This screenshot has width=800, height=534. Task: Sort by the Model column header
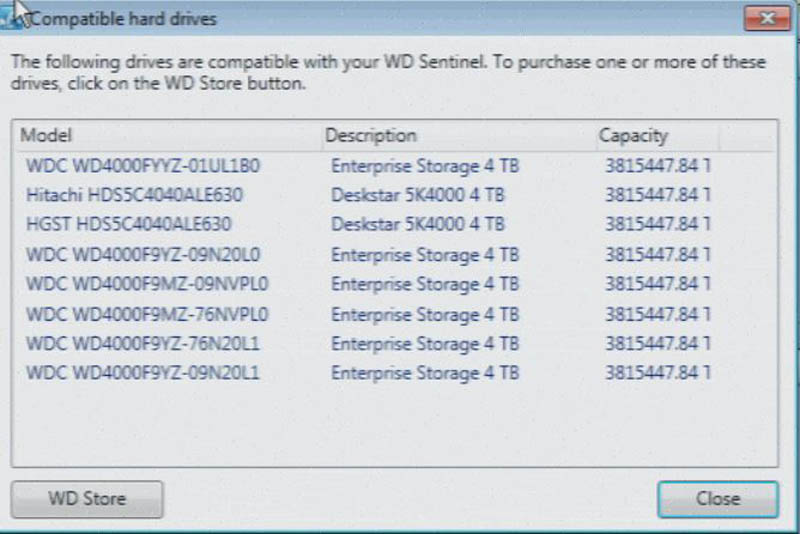[x=47, y=135]
